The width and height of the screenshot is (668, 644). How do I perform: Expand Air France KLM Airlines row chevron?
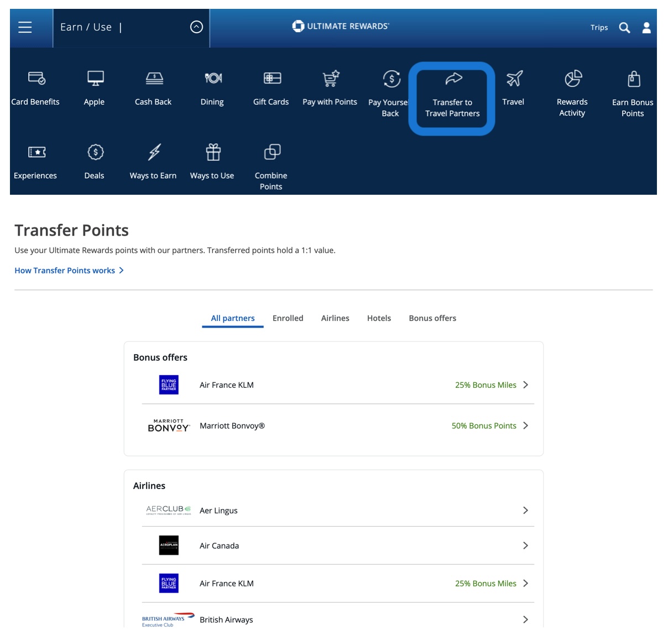tap(525, 583)
